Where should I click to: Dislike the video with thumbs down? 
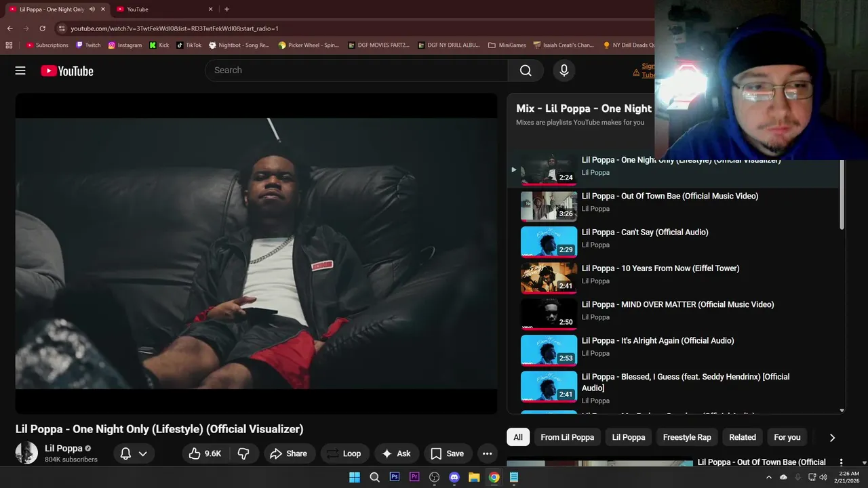tap(243, 453)
